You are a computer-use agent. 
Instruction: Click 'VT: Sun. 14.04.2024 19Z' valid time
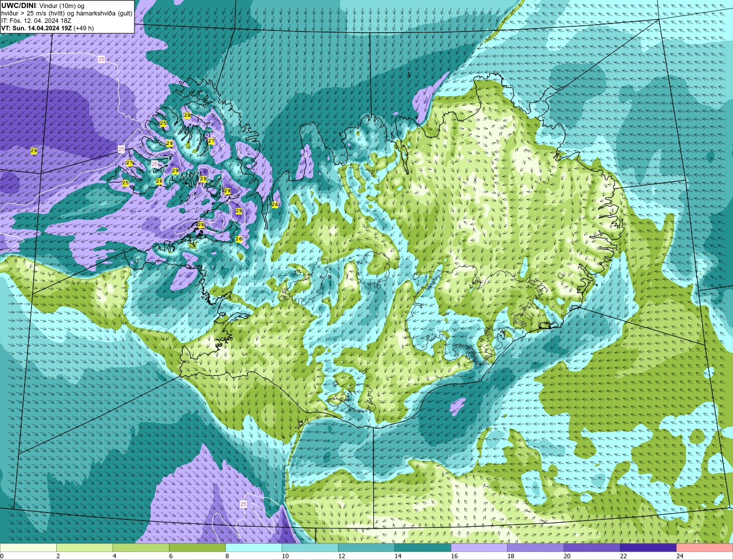click(x=36, y=27)
